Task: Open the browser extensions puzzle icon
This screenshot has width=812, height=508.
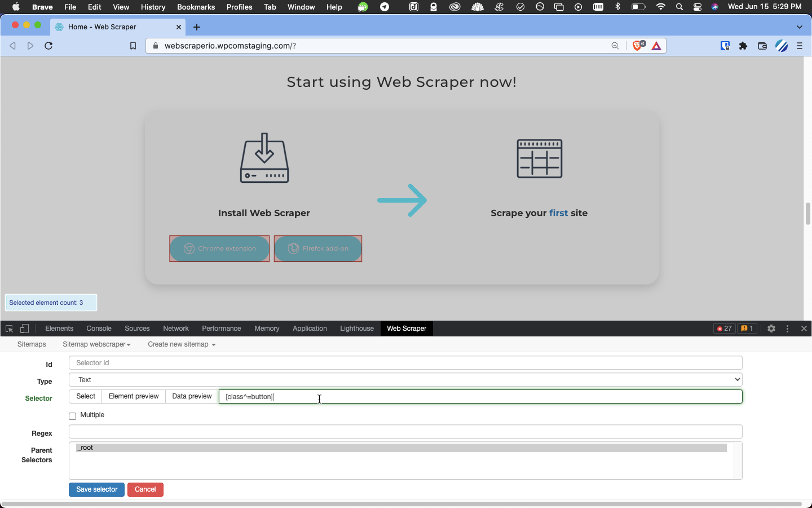Action: point(743,46)
